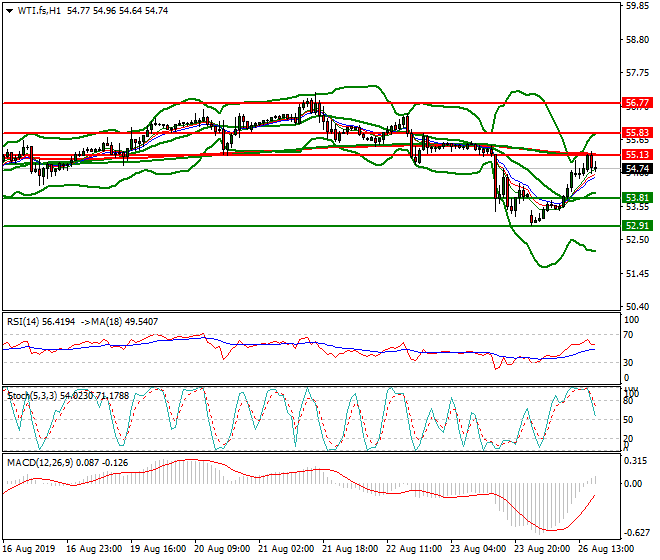Click the 0.315 MACD scale value

[636, 461]
